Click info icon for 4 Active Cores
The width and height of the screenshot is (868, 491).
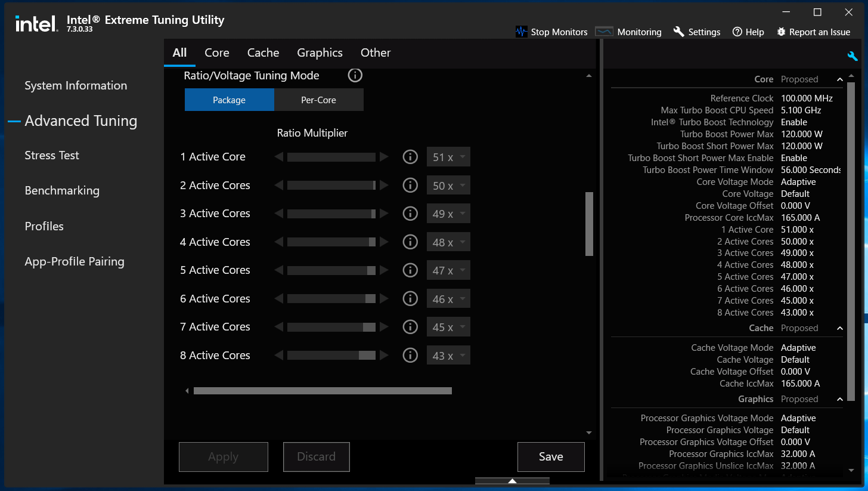click(x=410, y=242)
